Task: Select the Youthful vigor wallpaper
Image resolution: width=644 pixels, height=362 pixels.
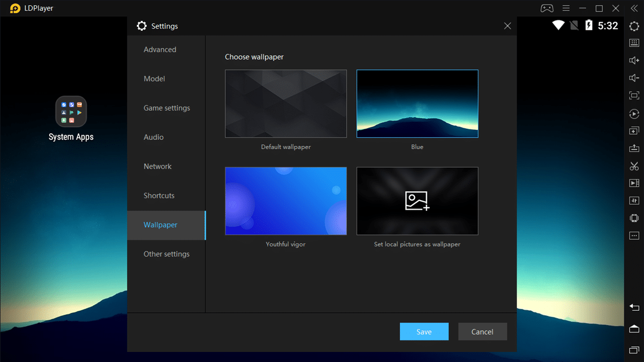Action: [286, 201]
